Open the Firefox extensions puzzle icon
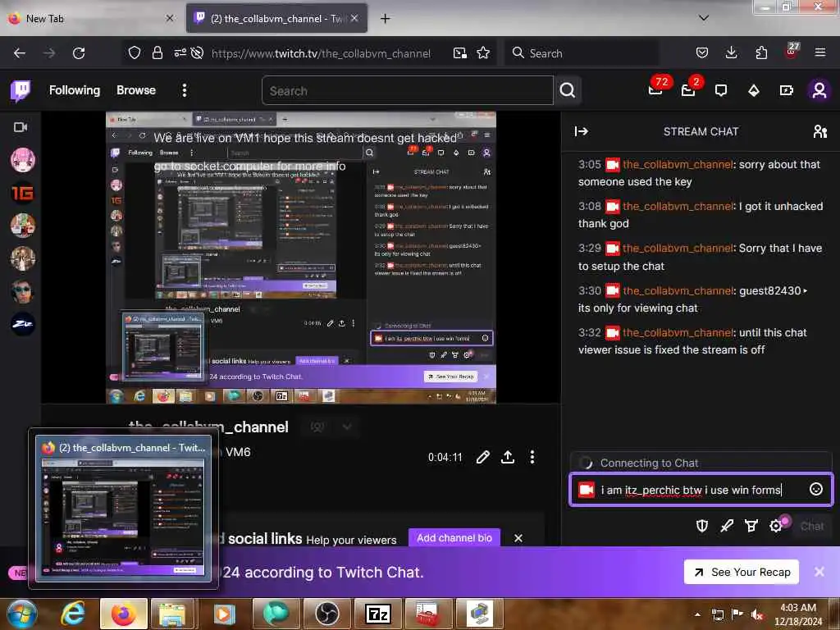 [x=761, y=52]
